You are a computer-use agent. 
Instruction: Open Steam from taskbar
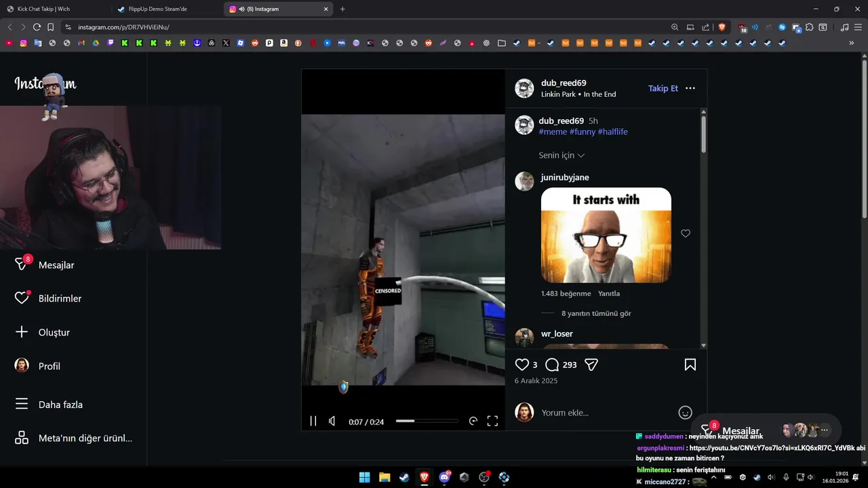[404, 477]
